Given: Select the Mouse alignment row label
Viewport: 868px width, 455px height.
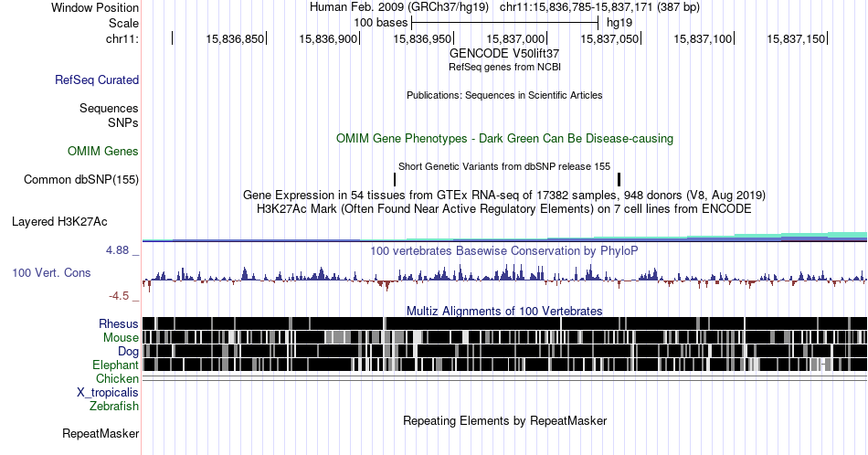Looking at the screenshot, I should 121,338.
